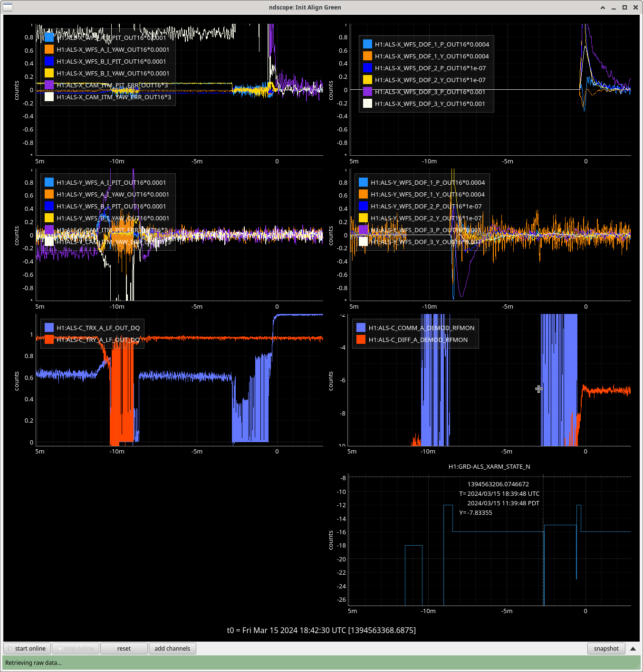
Task: Select the H1:GRD-ALS_XARM_STATE_N plot title
Action: pyautogui.click(x=489, y=466)
